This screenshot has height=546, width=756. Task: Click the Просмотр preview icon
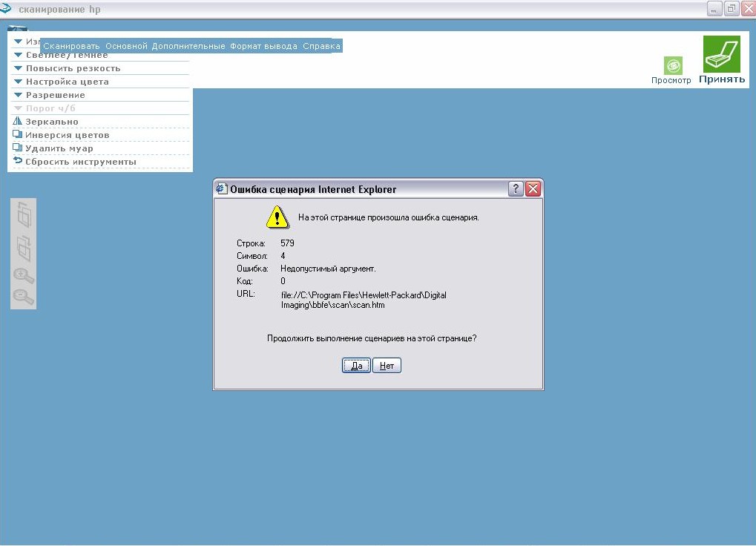pos(673,65)
